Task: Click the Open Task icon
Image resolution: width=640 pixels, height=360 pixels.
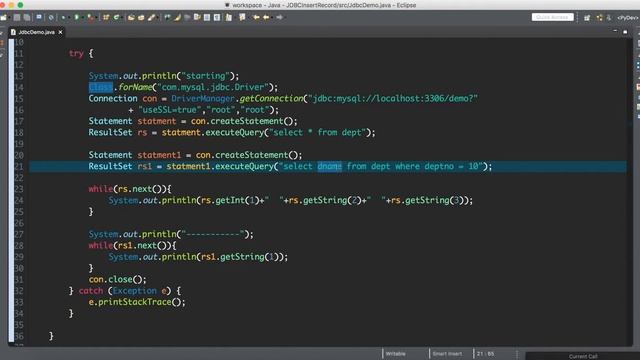Action: [141, 18]
